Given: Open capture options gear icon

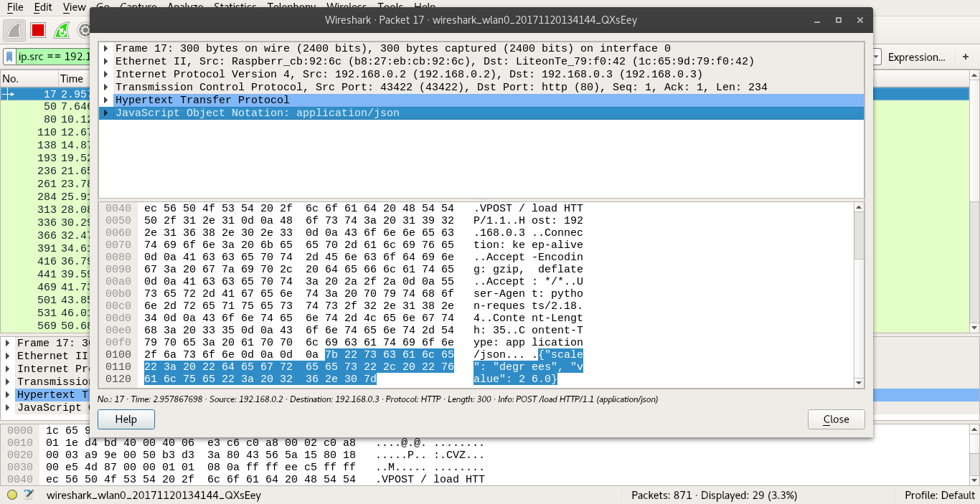Looking at the screenshot, I should point(84,30).
